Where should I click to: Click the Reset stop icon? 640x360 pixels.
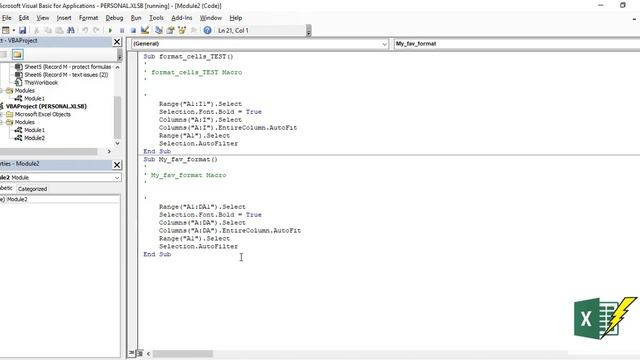(x=133, y=30)
